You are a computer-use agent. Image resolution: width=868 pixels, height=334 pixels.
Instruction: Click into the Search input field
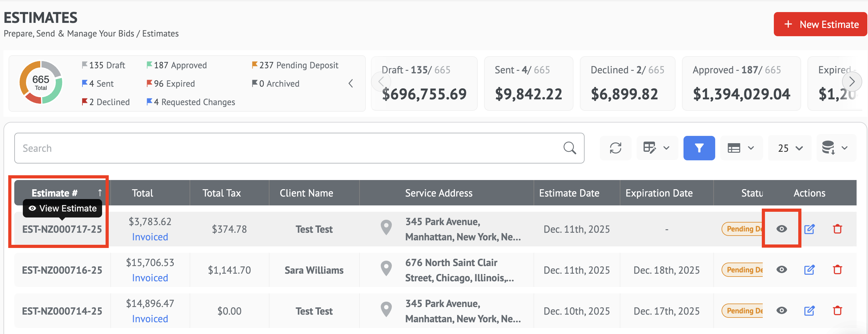286,148
